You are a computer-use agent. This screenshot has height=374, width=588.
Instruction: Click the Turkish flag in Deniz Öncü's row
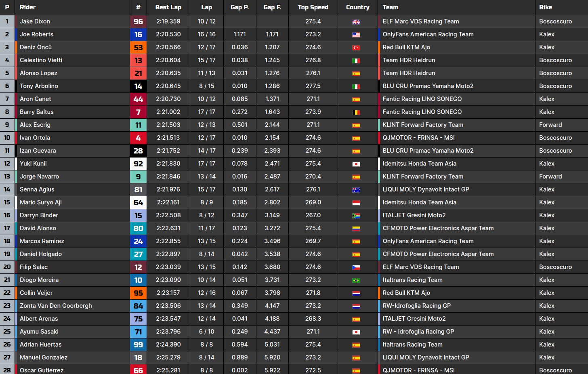[x=356, y=48]
